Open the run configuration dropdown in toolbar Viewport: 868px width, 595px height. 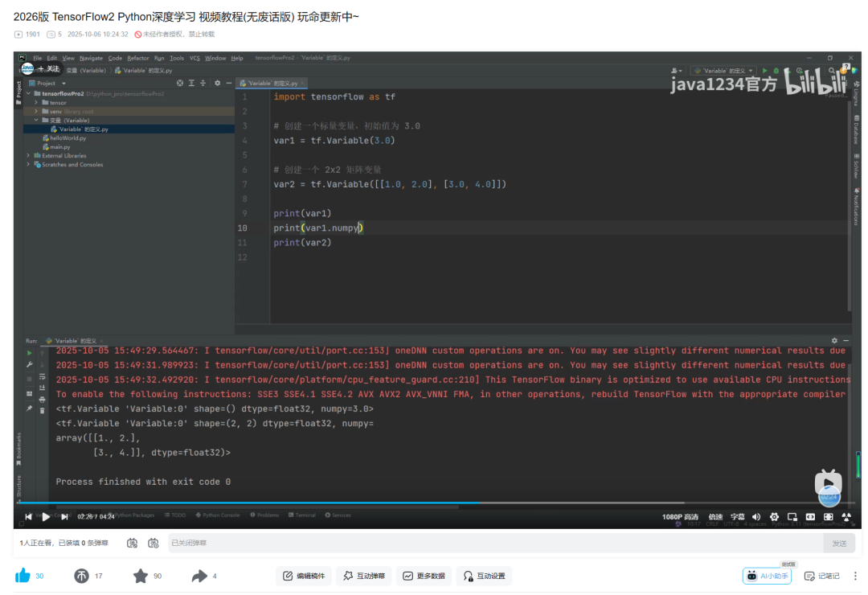pyautogui.click(x=724, y=71)
